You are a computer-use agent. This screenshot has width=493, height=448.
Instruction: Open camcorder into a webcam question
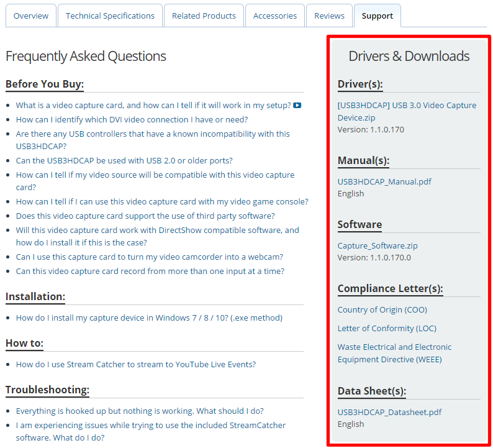click(x=150, y=257)
